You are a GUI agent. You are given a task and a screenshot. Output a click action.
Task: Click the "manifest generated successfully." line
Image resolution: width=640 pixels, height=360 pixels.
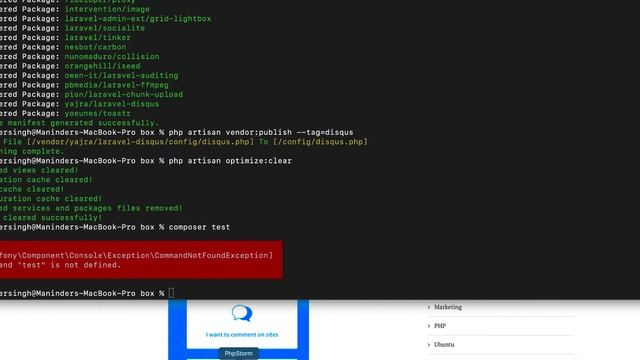pyautogui.click(x=83, y=123)
